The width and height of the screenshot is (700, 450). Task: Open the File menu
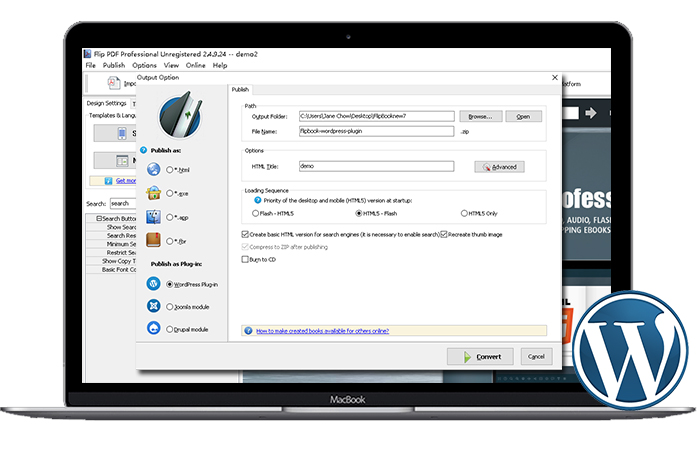pyautogui.click(x=91, y=66)
